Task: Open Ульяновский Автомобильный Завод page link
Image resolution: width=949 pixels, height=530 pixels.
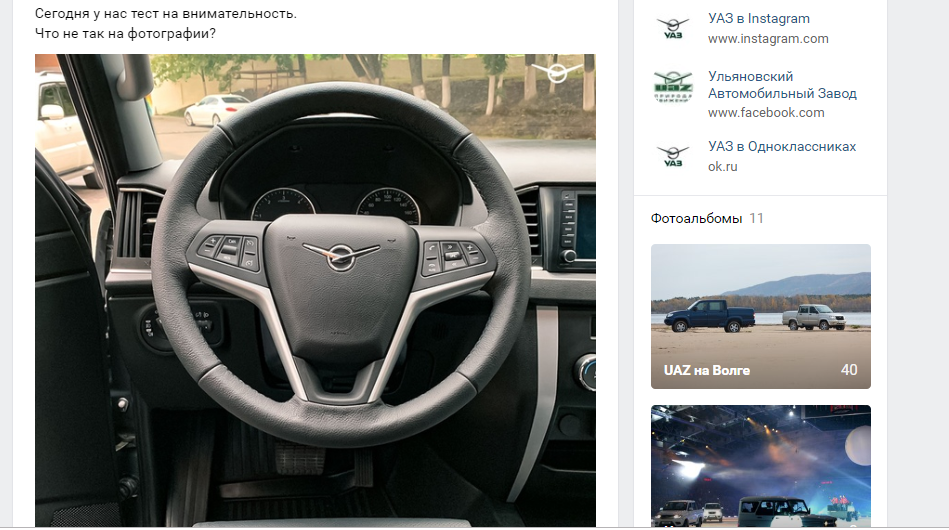Action: (x=782, y=85)
